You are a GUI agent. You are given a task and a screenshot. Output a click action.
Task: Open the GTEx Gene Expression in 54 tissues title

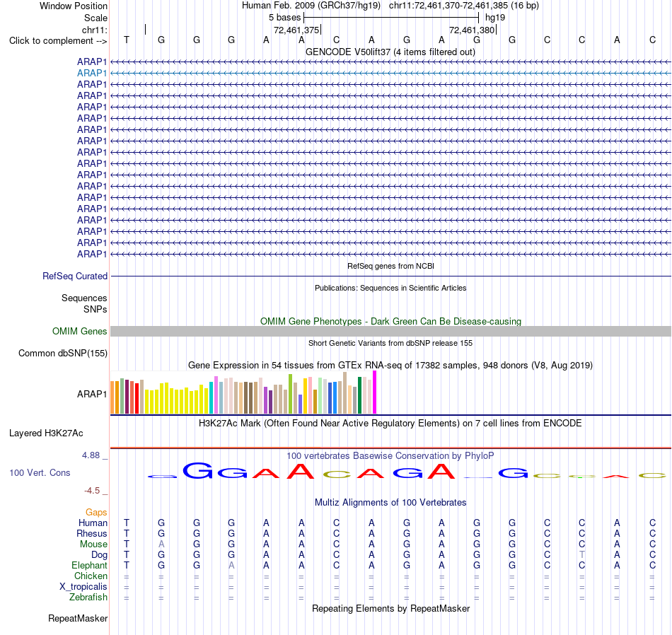[390, 366]
